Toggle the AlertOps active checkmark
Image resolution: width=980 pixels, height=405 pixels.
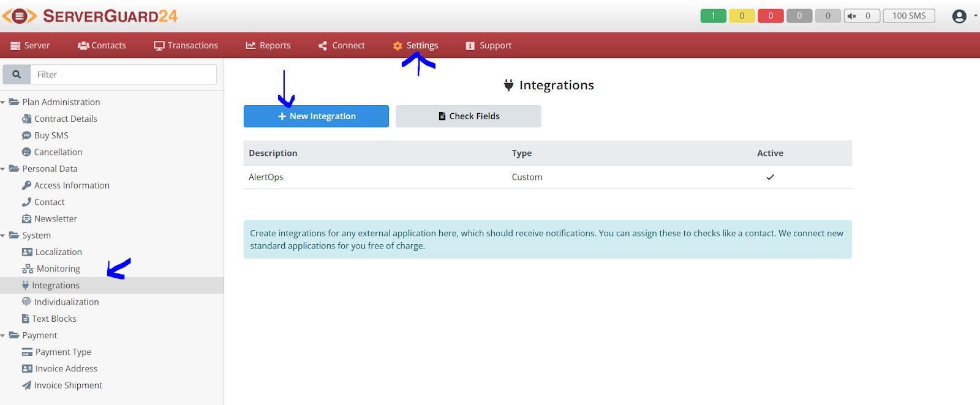tap(770, 177)
